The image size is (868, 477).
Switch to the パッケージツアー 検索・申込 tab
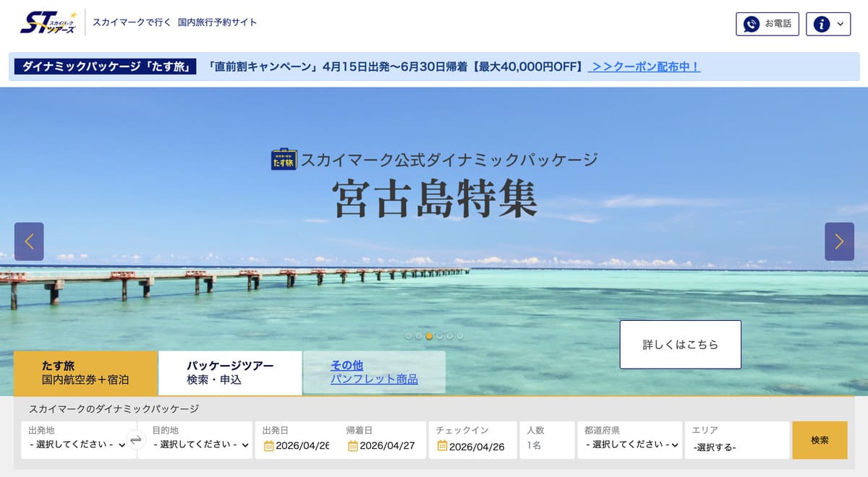click(229, 373)
